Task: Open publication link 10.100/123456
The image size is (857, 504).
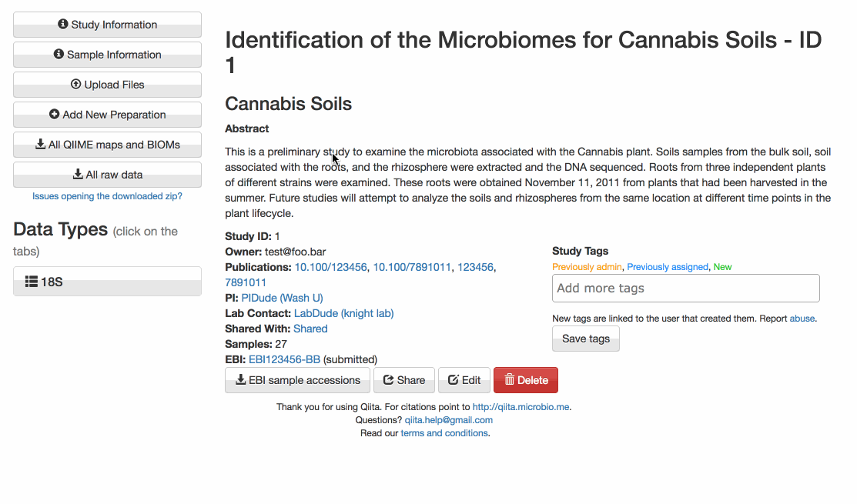Action: point(330,267)
